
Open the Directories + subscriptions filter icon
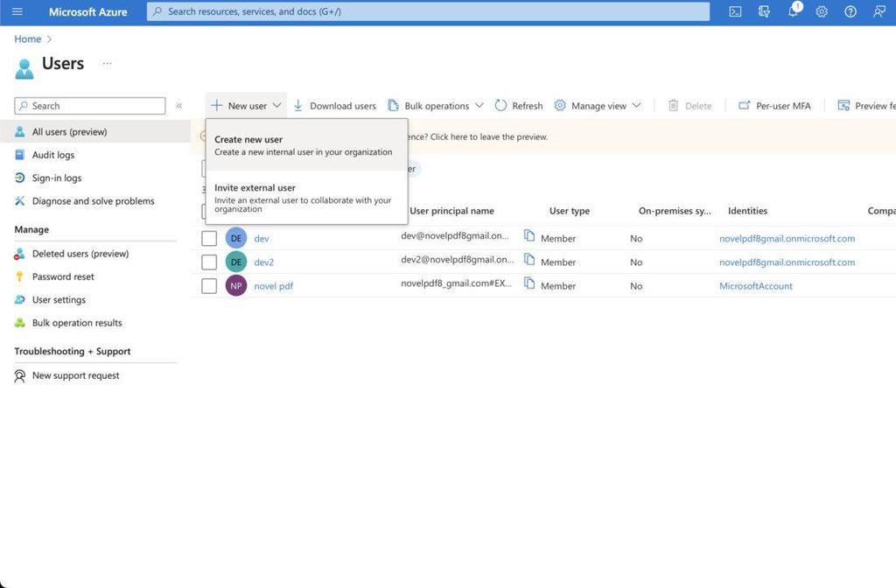[764, 11]
